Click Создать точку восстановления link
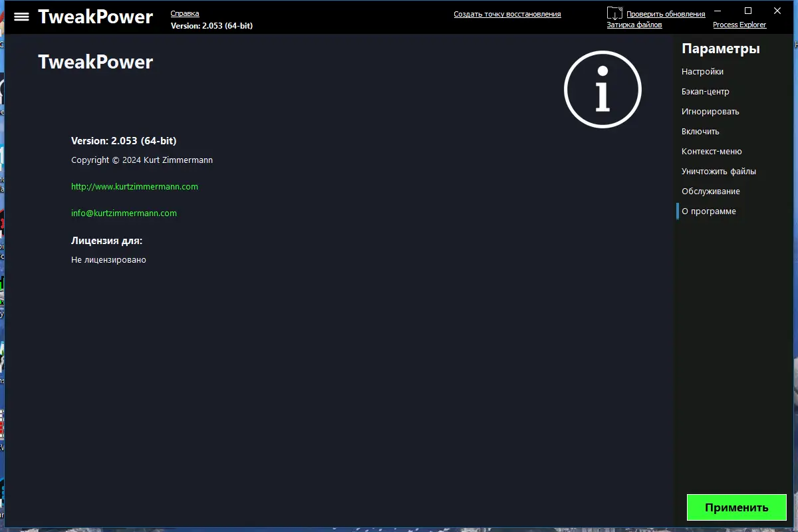Screen dimensions: 798x532 click(507, 14)
